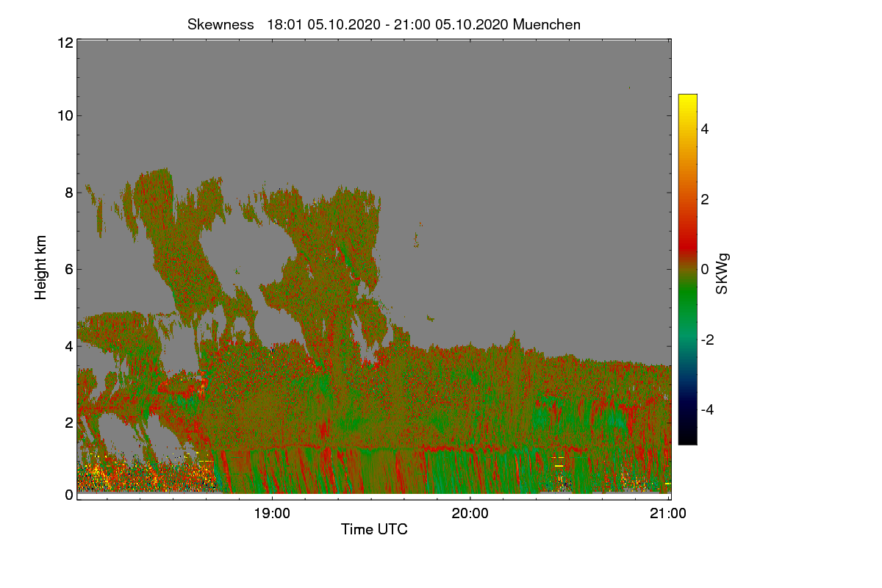Click the plot title starting with 'Skewness'

(x=384, y=24)
